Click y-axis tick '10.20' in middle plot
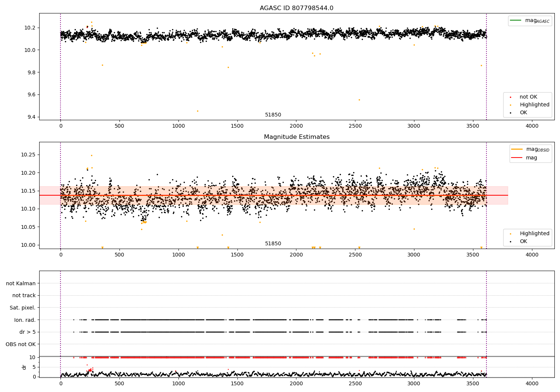This screenshot has width=560, height=392. click(x=28, y=173)
